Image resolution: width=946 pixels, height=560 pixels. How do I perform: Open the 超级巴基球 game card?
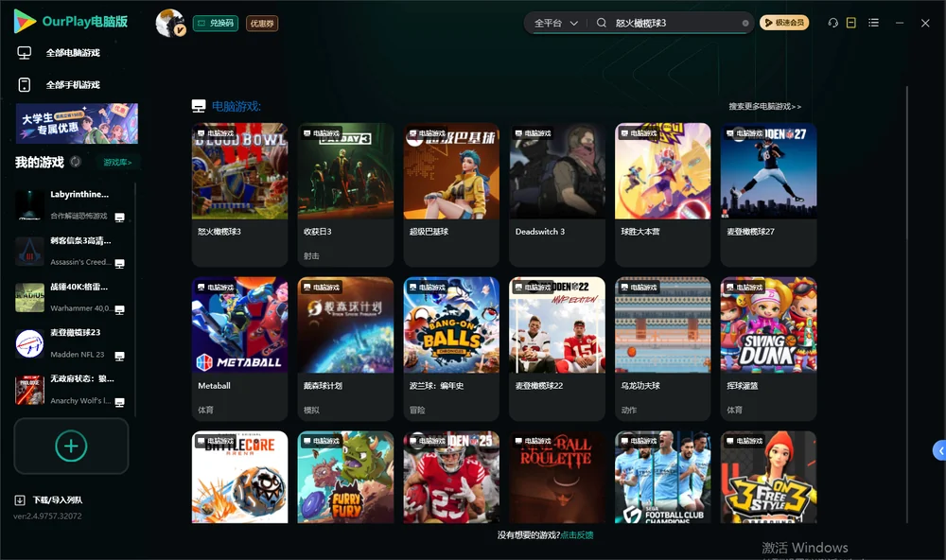coord(451,194)
